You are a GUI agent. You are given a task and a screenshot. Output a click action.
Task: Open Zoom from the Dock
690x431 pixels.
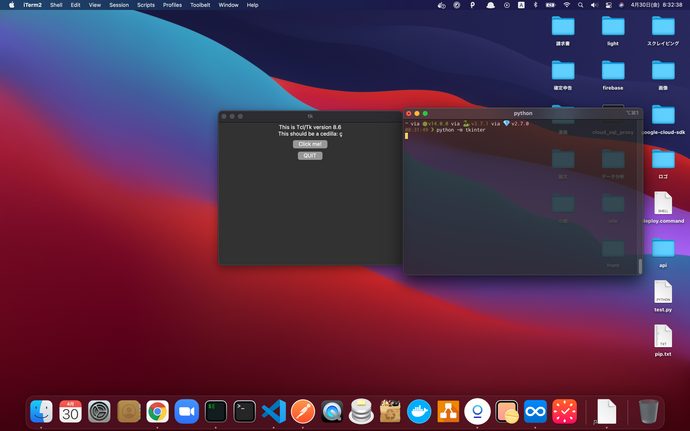coord(187,411)
